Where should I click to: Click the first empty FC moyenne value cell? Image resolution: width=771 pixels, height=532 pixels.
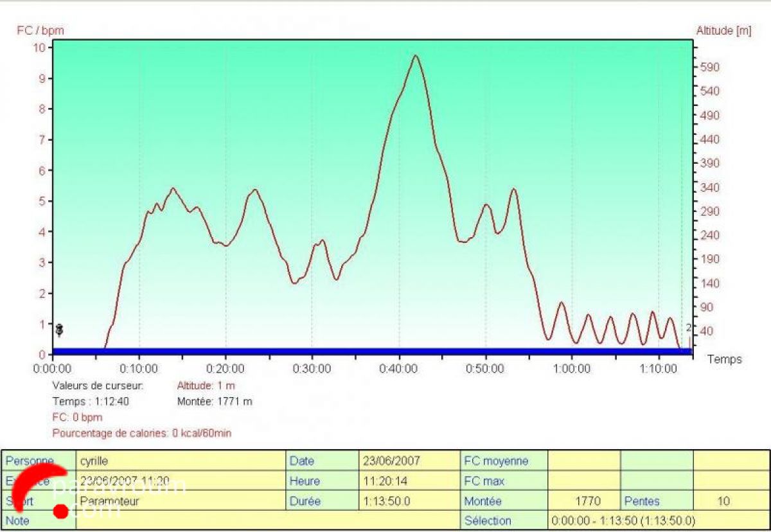[583, 461]
